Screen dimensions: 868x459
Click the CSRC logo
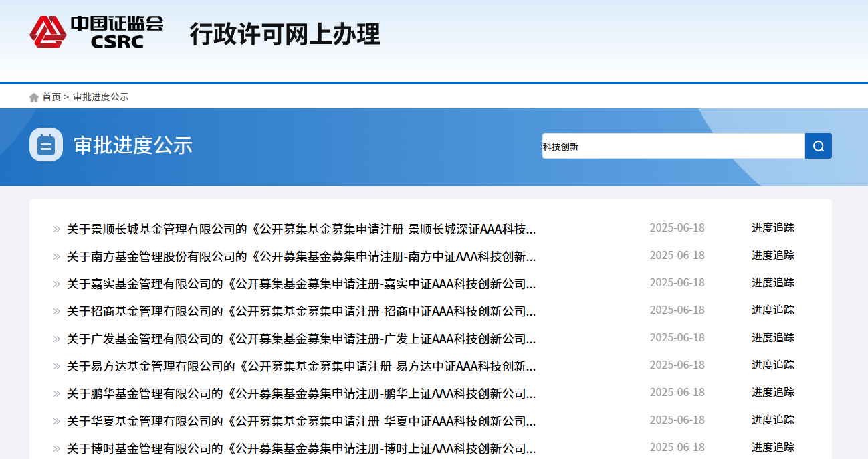(x=97, y=32)
